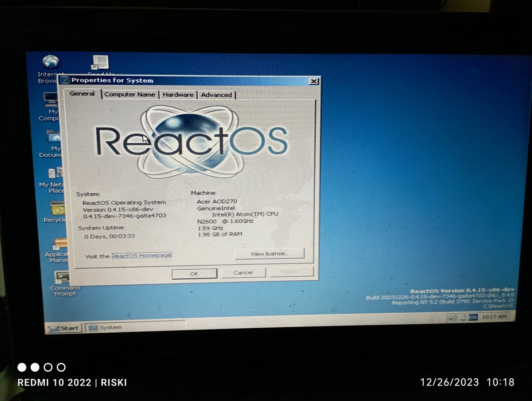Click the text 1.59 GHz
The height and width of the screenshot is (401, 532).
[211, 228]
